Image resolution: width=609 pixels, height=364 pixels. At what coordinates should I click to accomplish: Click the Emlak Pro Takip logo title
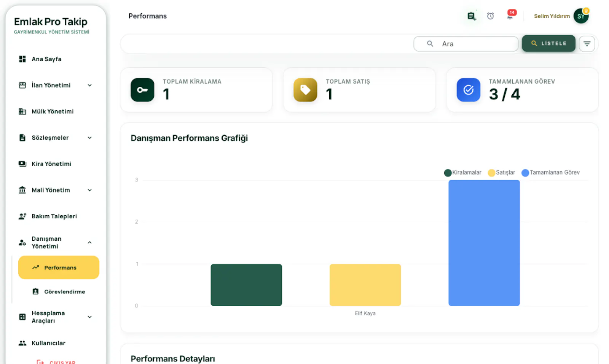[51, 22]
